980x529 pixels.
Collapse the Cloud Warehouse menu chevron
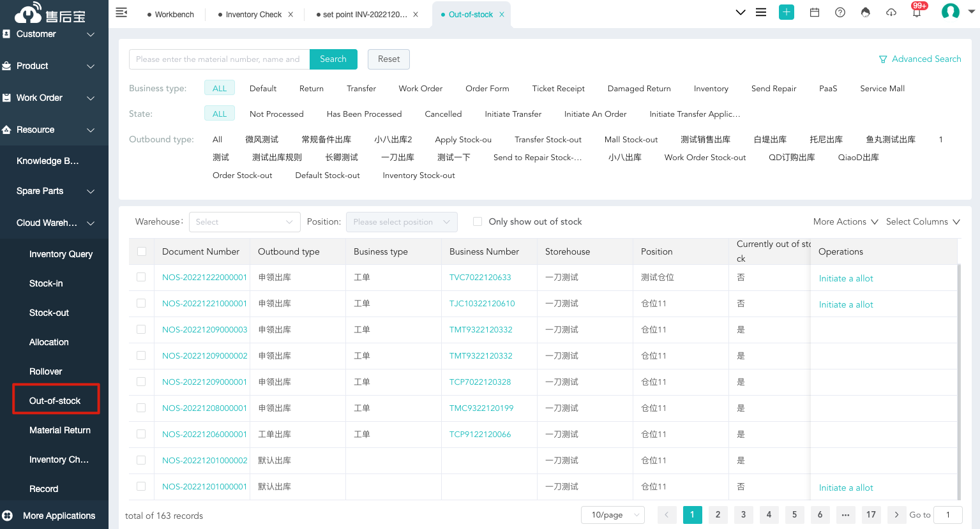click(x=91, y=223)
